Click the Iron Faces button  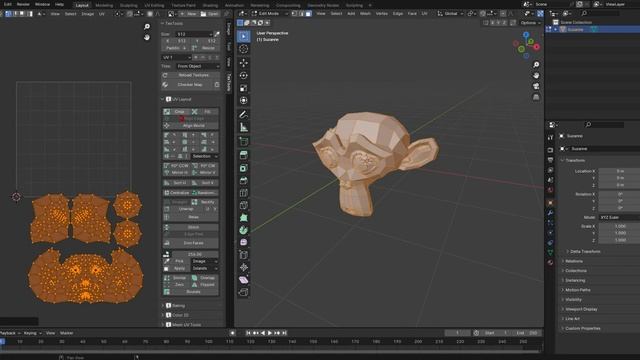point(191,243)
